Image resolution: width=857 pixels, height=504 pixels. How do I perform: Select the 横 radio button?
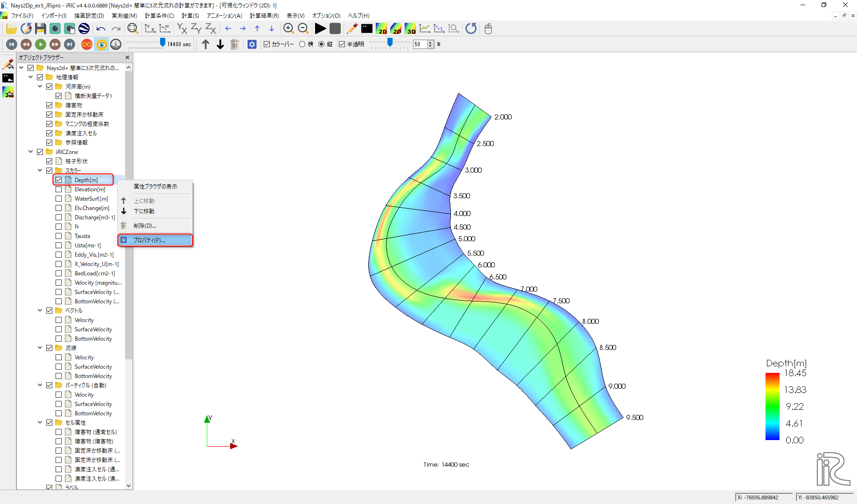tap(302, 44)
